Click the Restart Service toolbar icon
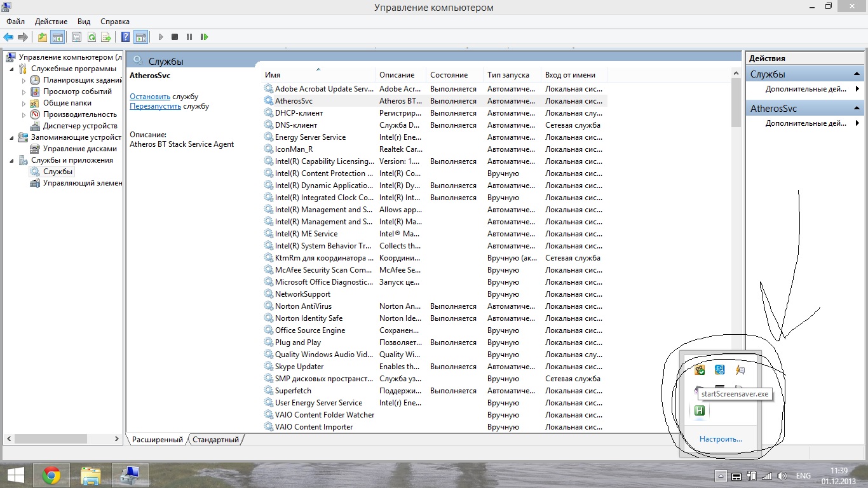The width and height of the screenshot is (868, 488). tap(204, 37)
